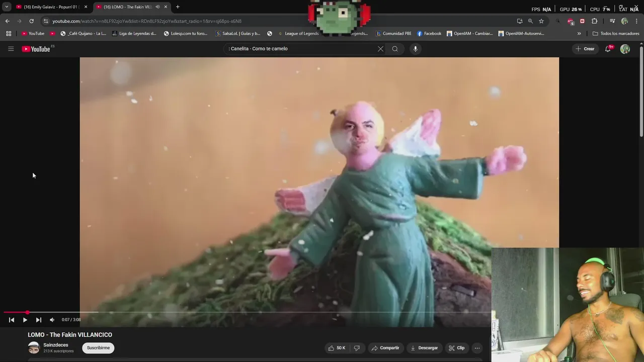Viewport: 644px width, 362px height.
Task: Open the apps grid in bookmarks bar
Action: 9,34
